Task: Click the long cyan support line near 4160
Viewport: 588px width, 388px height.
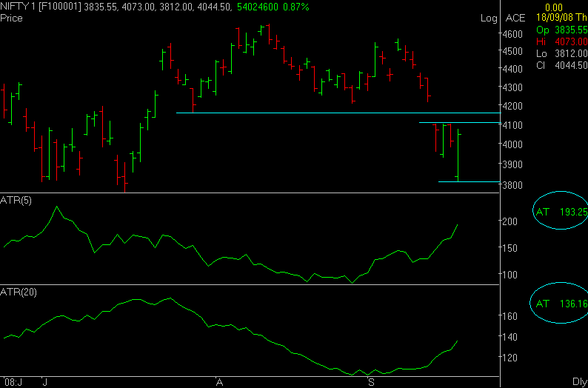Action: 338,113
